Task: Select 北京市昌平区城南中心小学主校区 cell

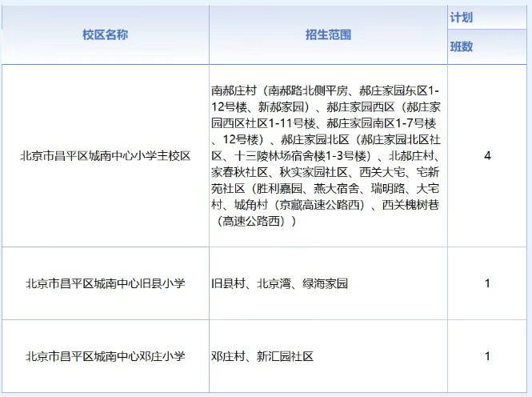Action: 105,156
